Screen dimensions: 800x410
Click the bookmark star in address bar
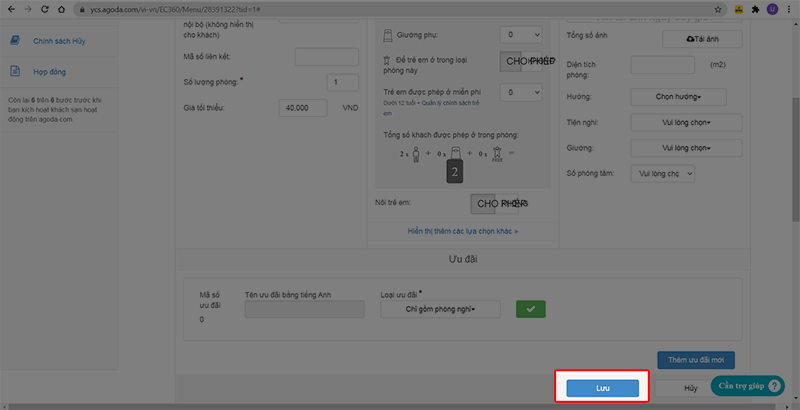coord(719,9)
